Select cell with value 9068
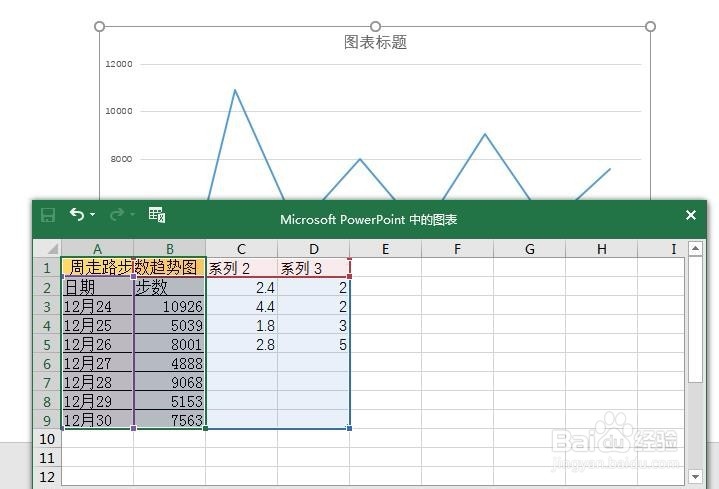Screen dimensions: 719x489 pos(170,382)
